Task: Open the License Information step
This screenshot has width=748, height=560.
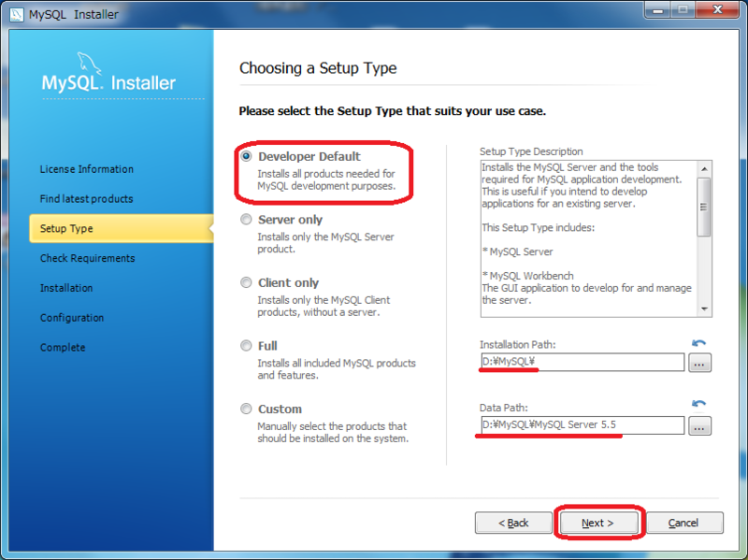Action: point(87,169)
